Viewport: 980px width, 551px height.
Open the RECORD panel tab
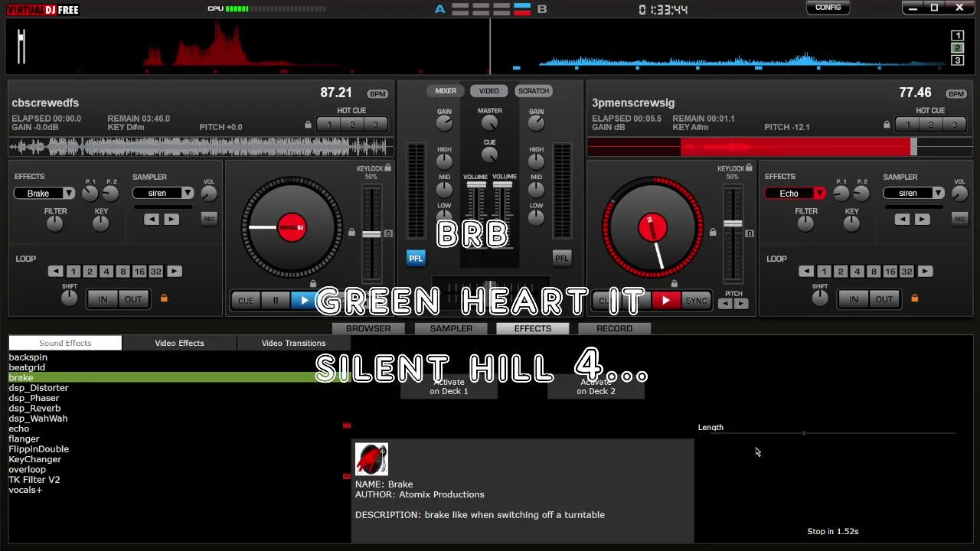pyautogui.click(x=614, y=328)
